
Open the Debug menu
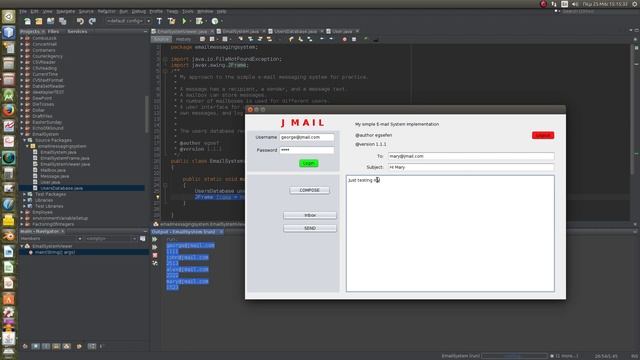click(x=138, y=11)
